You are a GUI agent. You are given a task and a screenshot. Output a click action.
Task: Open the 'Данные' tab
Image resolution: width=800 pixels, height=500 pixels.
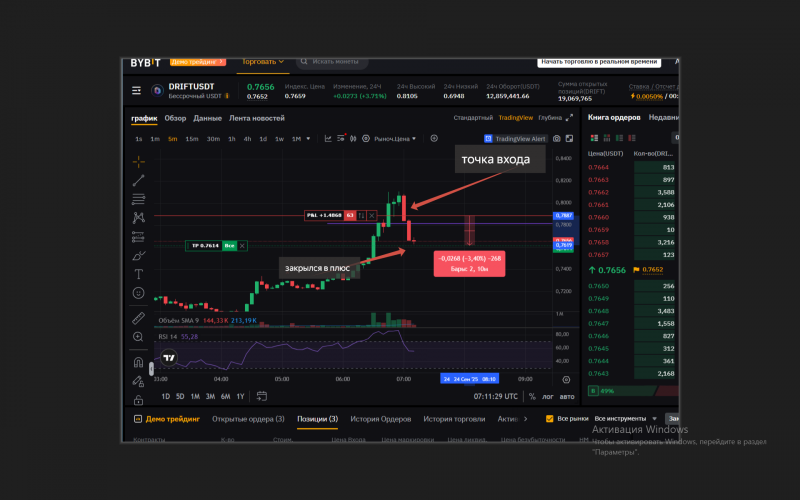(207, 118)
